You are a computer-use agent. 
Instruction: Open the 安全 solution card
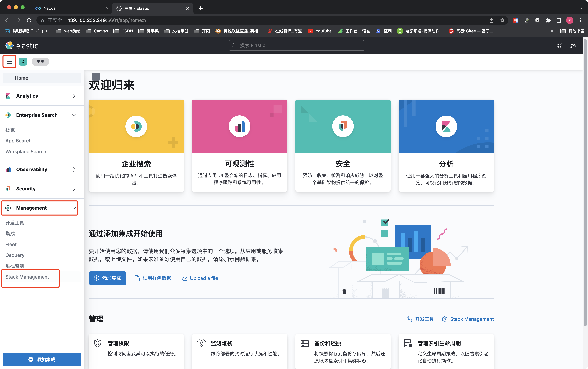(x=343, y=146)
